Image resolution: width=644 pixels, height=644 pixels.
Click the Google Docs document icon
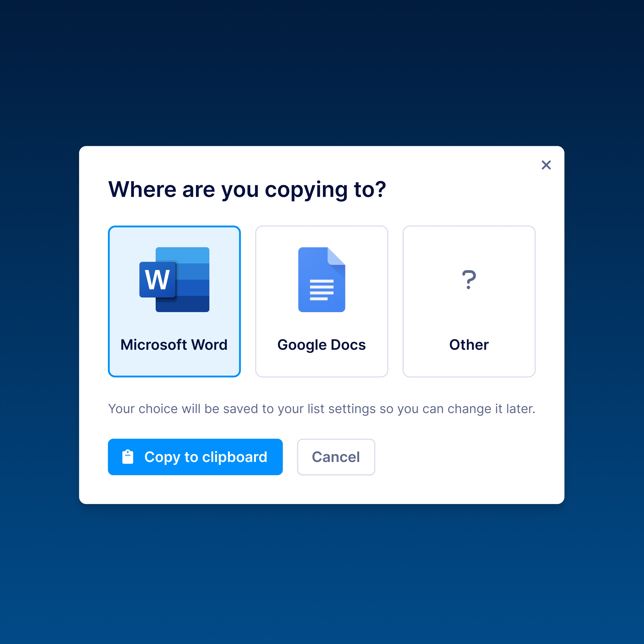[322, 279]
